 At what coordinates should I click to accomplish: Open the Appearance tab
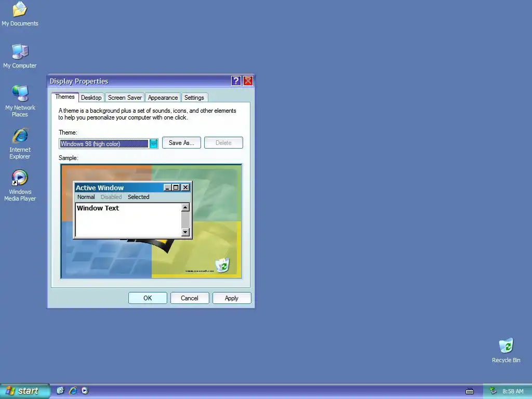[x=163, y=98]
